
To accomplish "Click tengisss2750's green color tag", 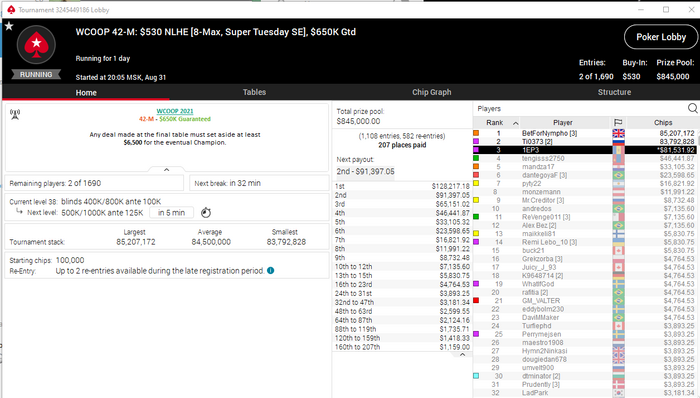I will click(476, 158).
